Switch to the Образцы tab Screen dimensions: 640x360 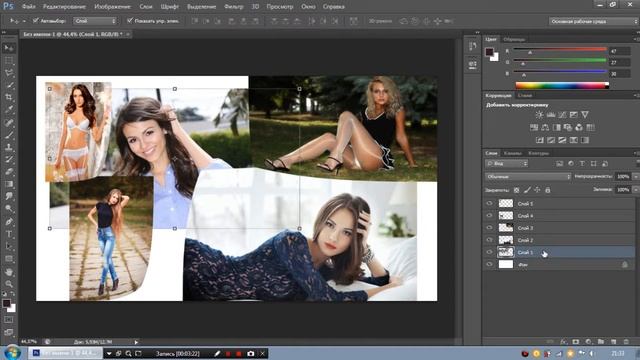click(514, 40)
